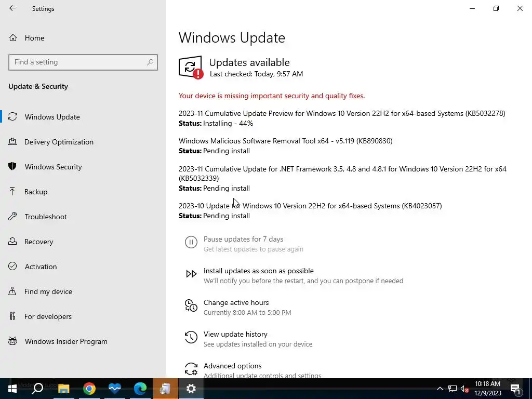Click the Recovery icon in the sidebar

[x=12, y=241]
